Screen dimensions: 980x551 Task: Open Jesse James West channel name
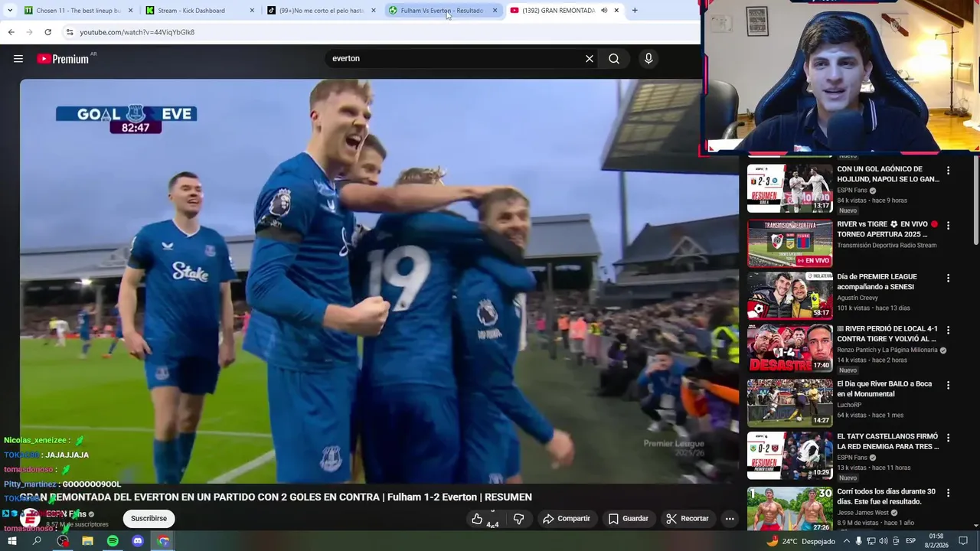pos(863,513)
